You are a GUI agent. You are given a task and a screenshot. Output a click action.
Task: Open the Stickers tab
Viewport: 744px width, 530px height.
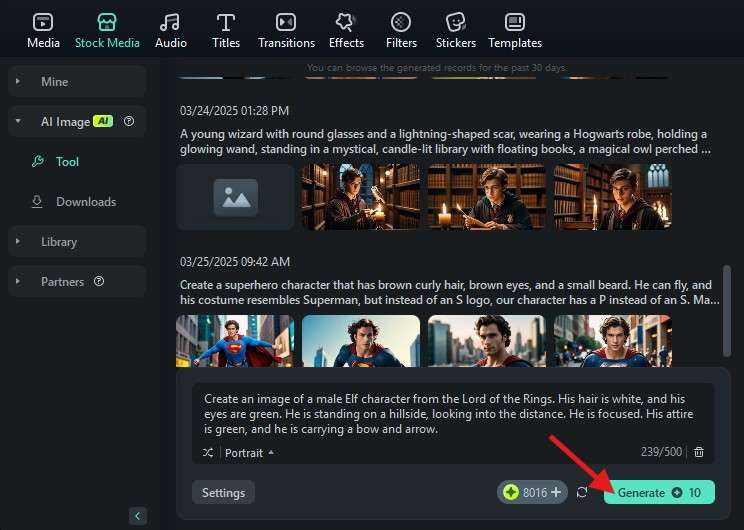(456, 31)
